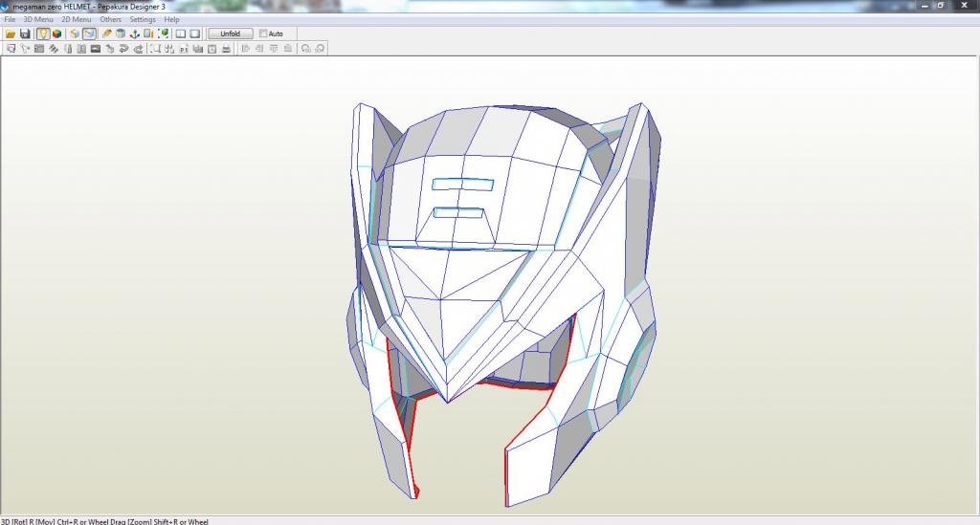Open the 3D Menu
This screenshot has width=980, height=525.
click(38, 19)
